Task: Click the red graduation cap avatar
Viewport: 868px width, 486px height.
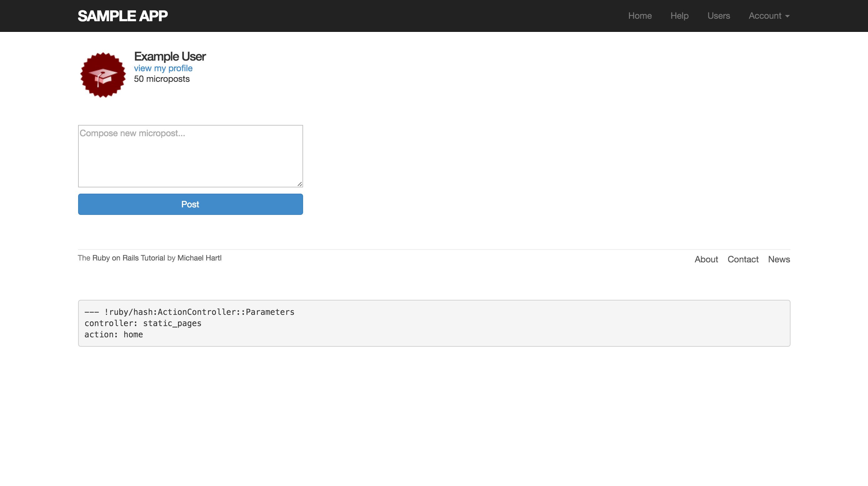Action: point(103,75)
